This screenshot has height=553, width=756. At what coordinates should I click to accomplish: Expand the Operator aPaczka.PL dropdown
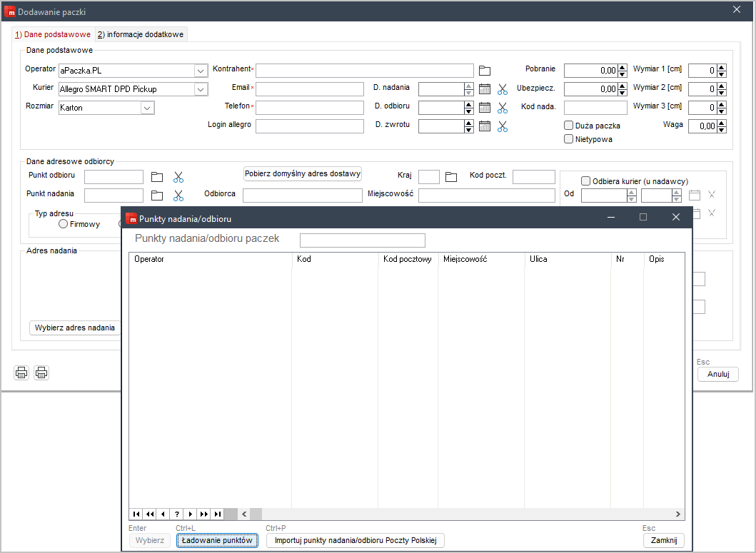pos(201,71)
